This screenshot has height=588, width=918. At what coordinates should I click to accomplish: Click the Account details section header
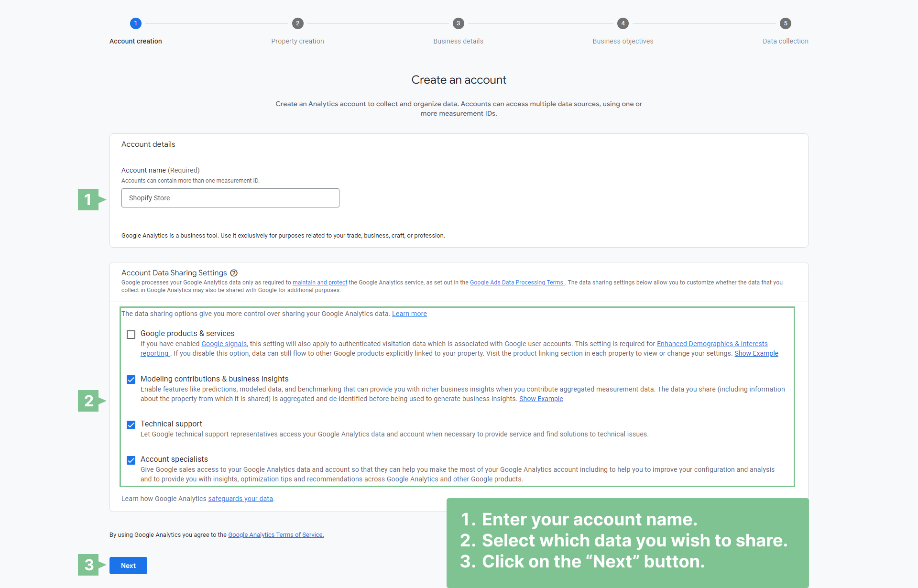click(x=148, y=144)
